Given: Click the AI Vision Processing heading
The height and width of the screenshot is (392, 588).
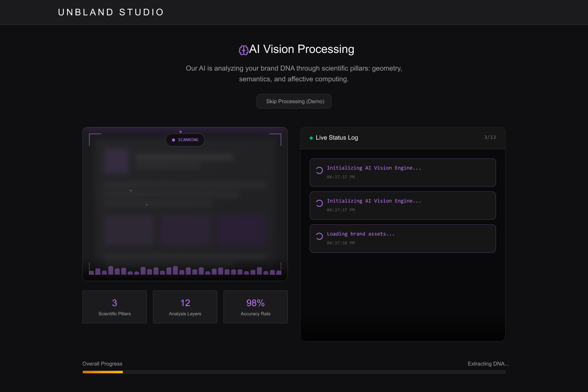Looking at the screenshot, I should pos(302,49).
